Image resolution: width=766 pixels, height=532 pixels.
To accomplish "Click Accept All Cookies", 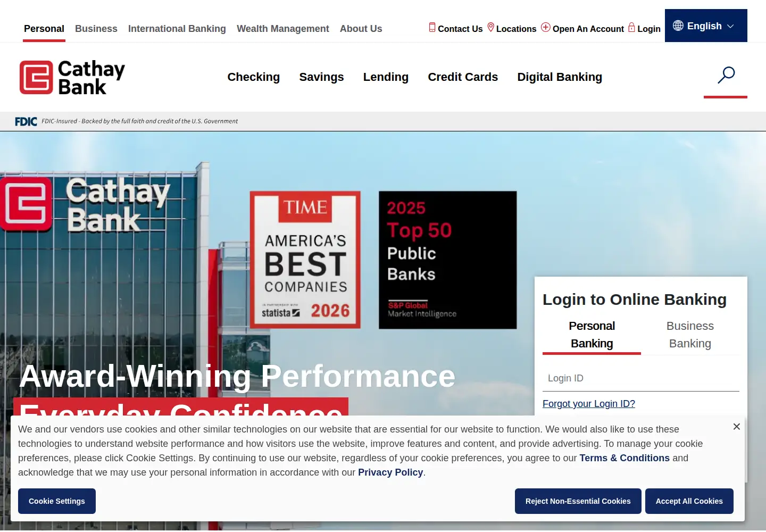I will [x=689, y=501].
